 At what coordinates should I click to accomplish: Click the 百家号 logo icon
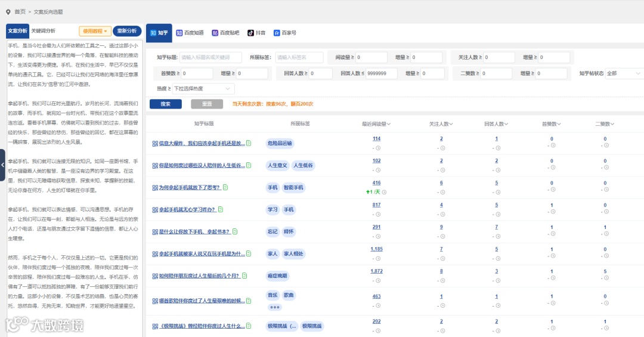pos(277,33)
